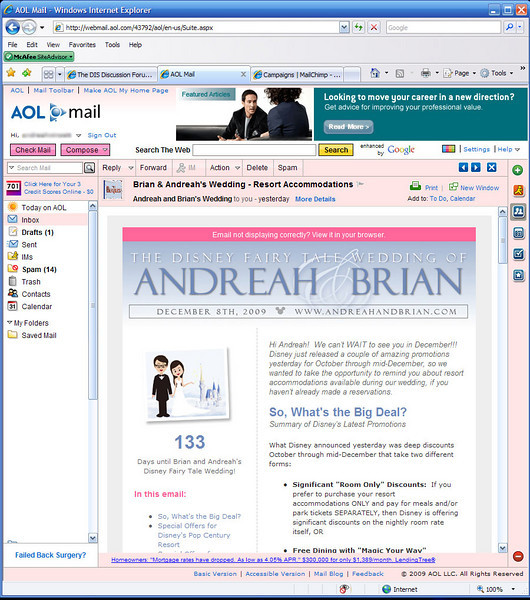The width and height of the screenshot is (530, 600).
Task: Click the message flag icon
Action: point(360,184)
